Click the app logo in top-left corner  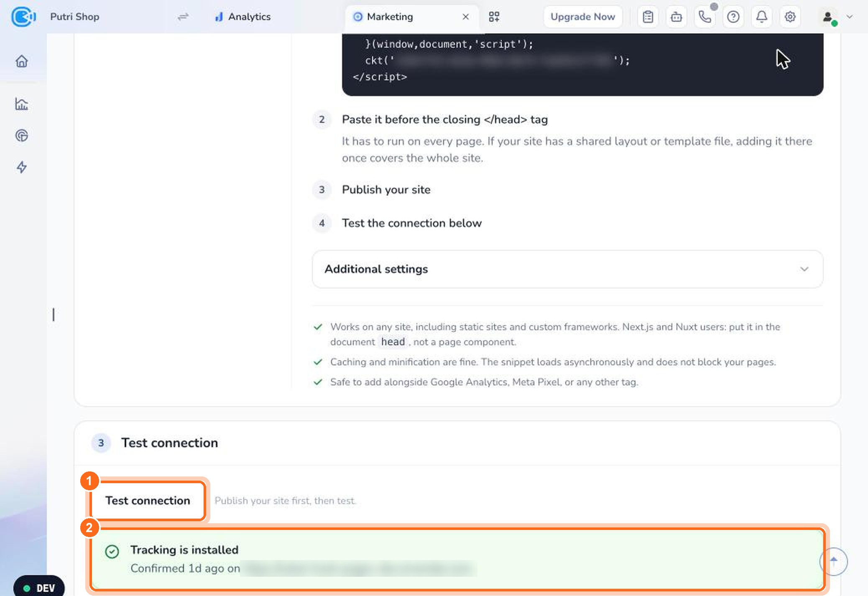click(23, 17)
